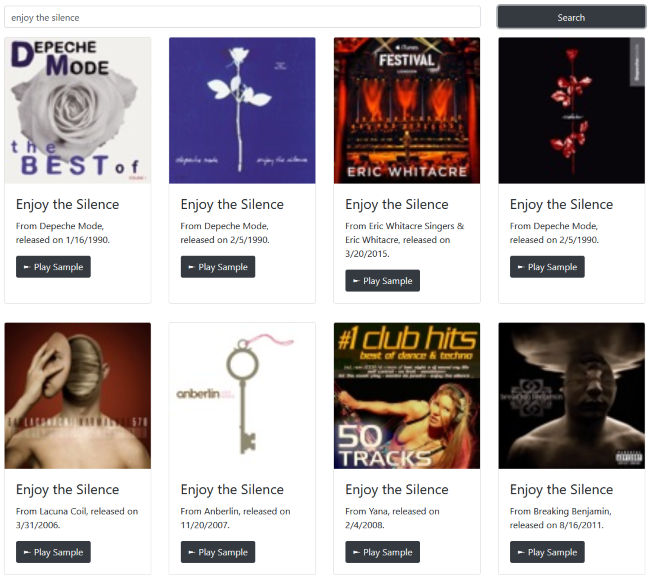The width and height of the screenshot is (650, 582).
Task: Play sample of Anberlin version
Action: [218, 552]
